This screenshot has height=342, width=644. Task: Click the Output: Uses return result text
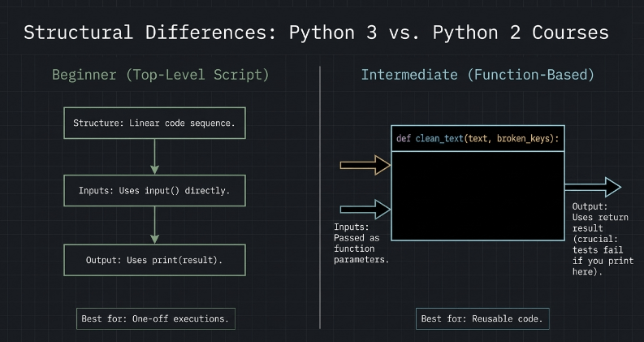[603, 239]
